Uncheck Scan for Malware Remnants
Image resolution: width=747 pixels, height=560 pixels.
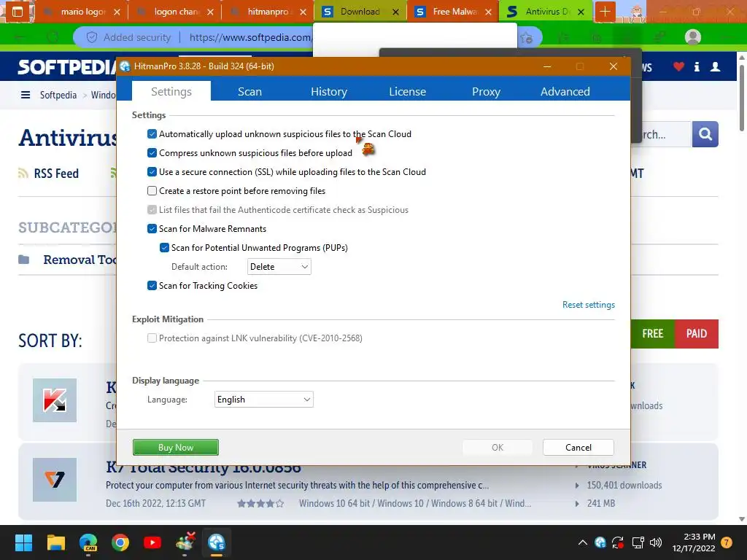coord(152,228)
